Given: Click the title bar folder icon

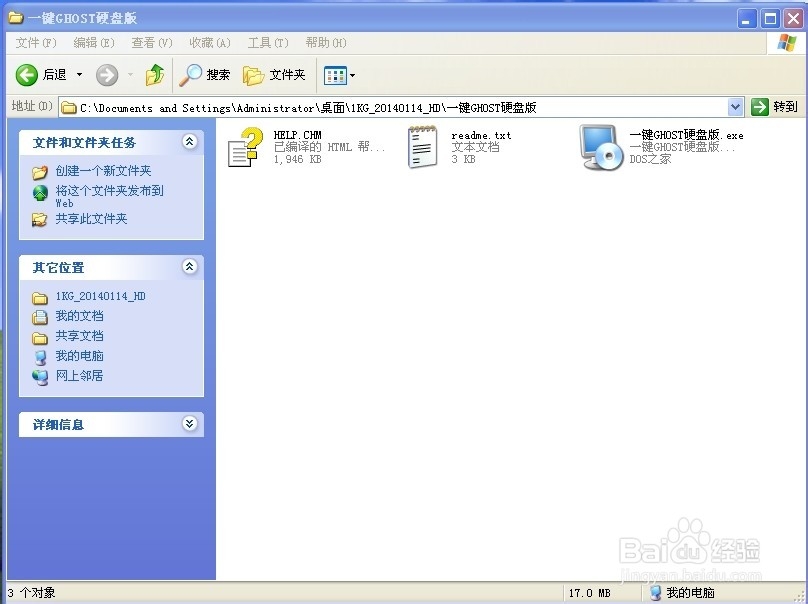Looking at the screenshot, I should pyautogui.click(x=15, y=18).
